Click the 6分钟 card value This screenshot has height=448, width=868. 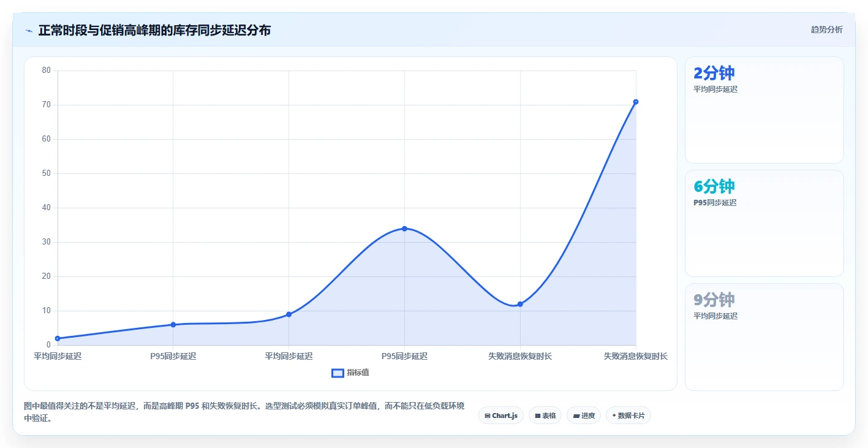(x=714, y=186)
